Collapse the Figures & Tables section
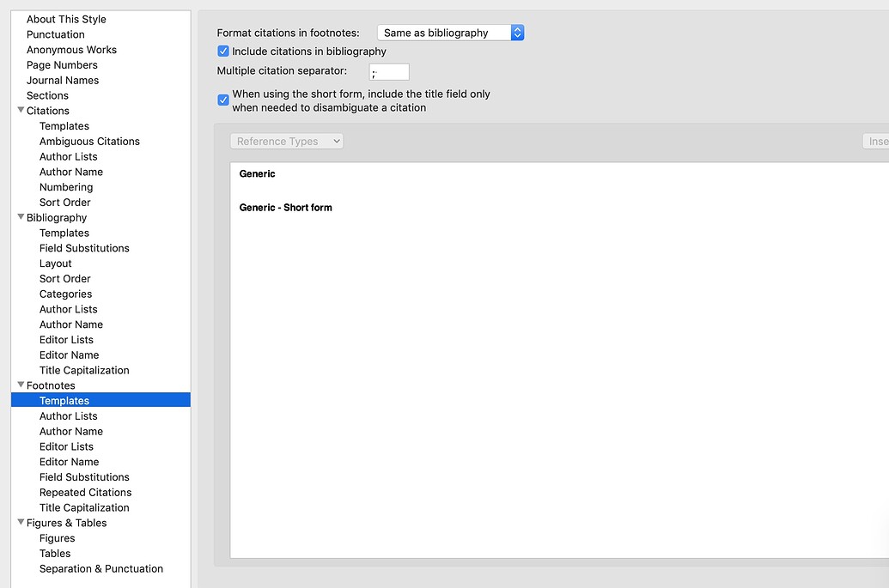Viewport: 889px width, 588px height. (20, 522)
